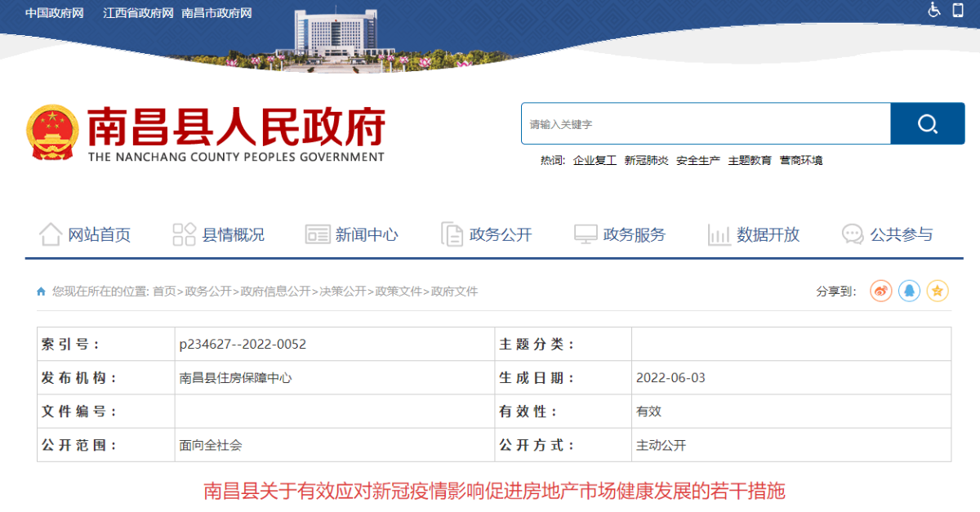The image size is (980, 512).
Task: Open 新闻中心 menu item
Action: [x=367, y=235]
